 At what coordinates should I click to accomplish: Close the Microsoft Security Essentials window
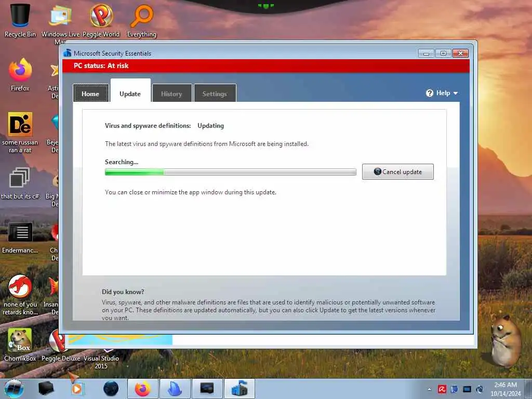click(460, 54)
